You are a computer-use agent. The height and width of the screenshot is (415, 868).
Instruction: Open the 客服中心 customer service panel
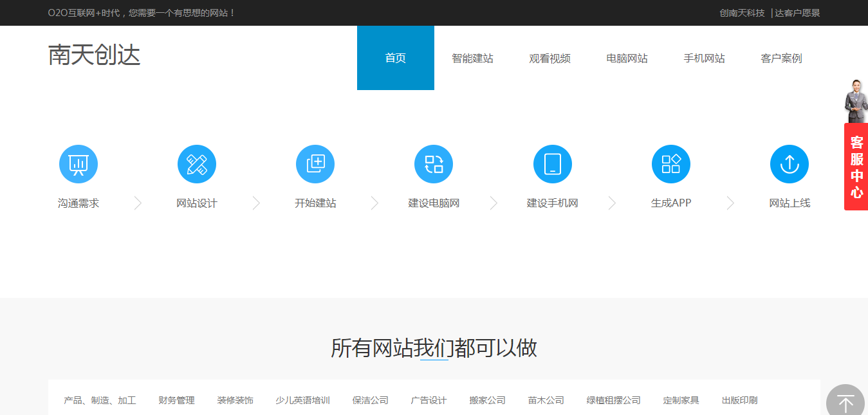pyautogui.click(x=856, y=166)
